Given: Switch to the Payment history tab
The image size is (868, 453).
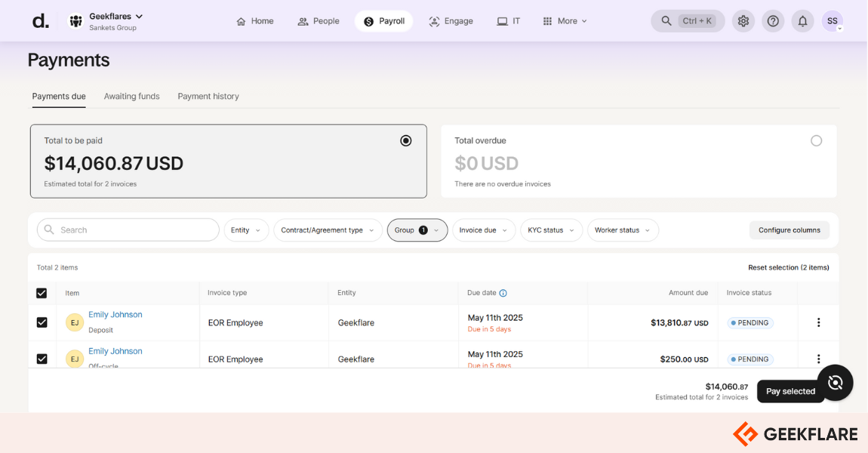Looking at the screenshot, I should click(x=208, y=97).
